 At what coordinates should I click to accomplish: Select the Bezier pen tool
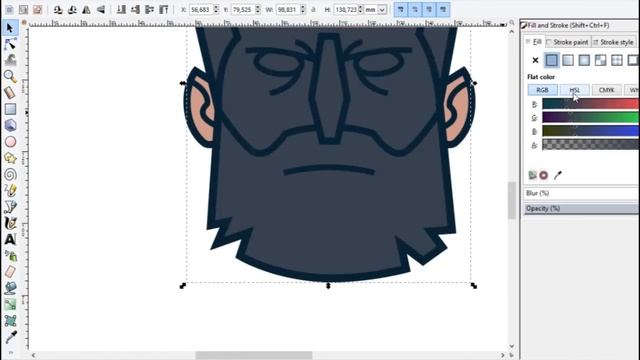pos(10,207)
